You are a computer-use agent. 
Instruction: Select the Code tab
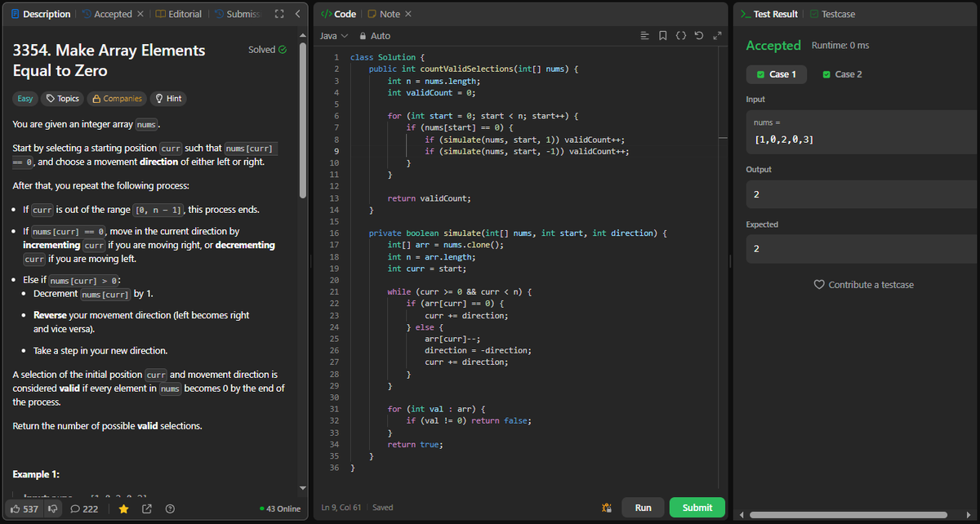(338, 14)
